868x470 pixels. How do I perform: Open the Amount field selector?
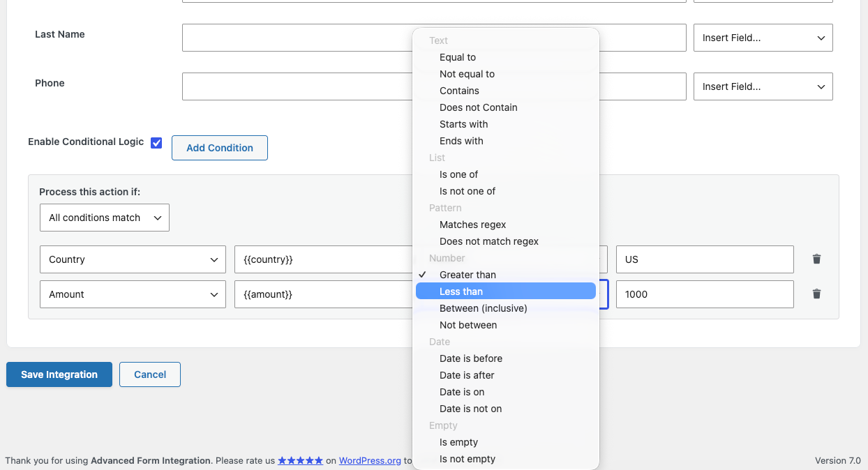133,294
